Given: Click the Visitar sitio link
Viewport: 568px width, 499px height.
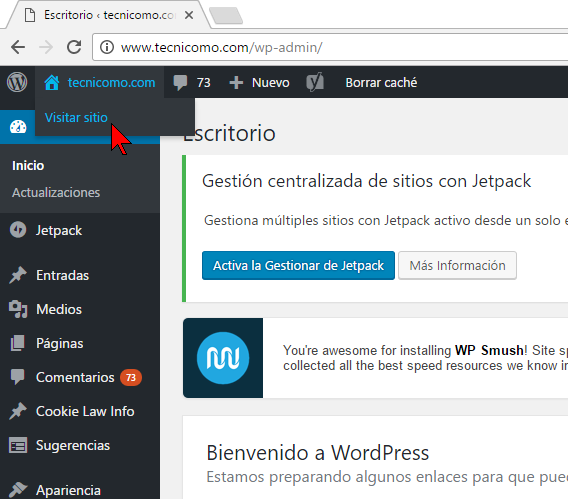Looking at the screenshot, I should [76, 117].
